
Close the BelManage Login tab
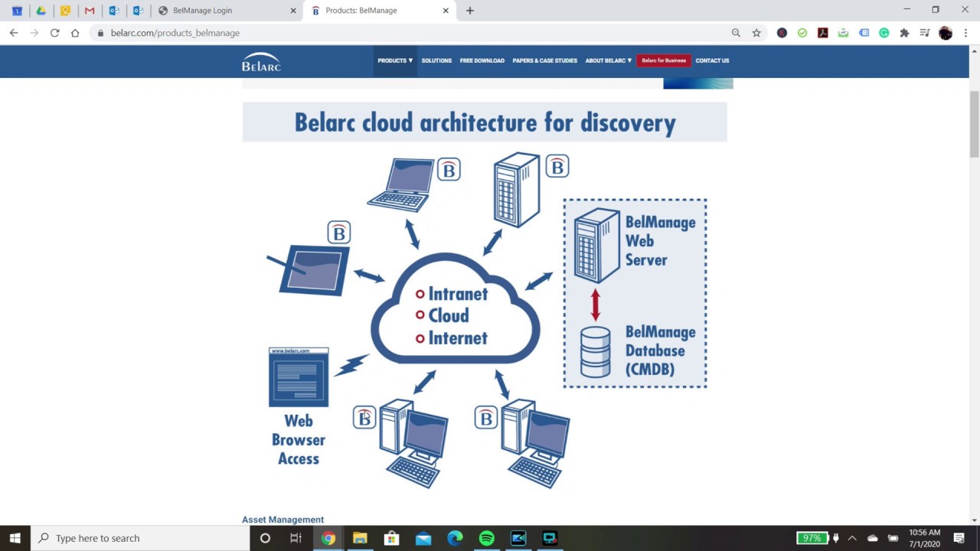tap(293, 11)
